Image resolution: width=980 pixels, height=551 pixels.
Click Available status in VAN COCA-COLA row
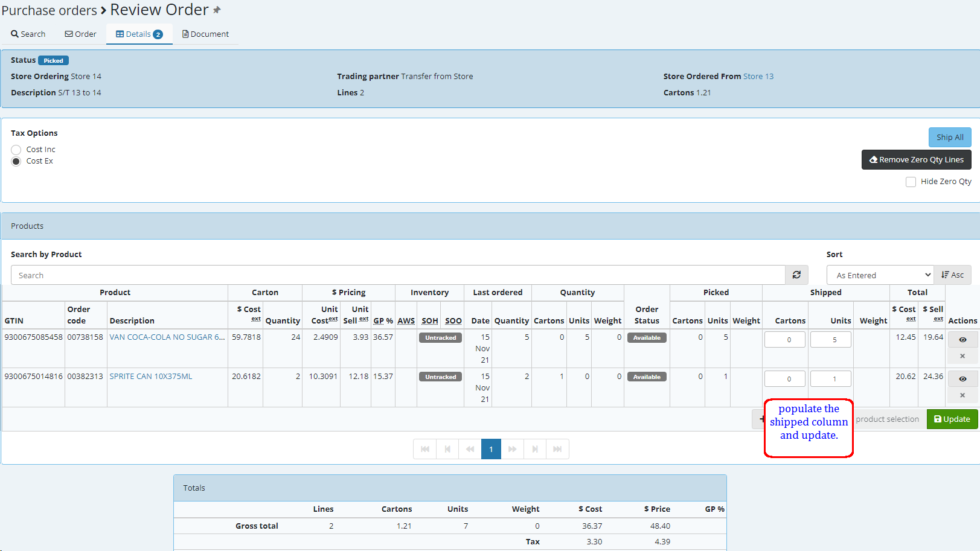[x=647, y=337]
